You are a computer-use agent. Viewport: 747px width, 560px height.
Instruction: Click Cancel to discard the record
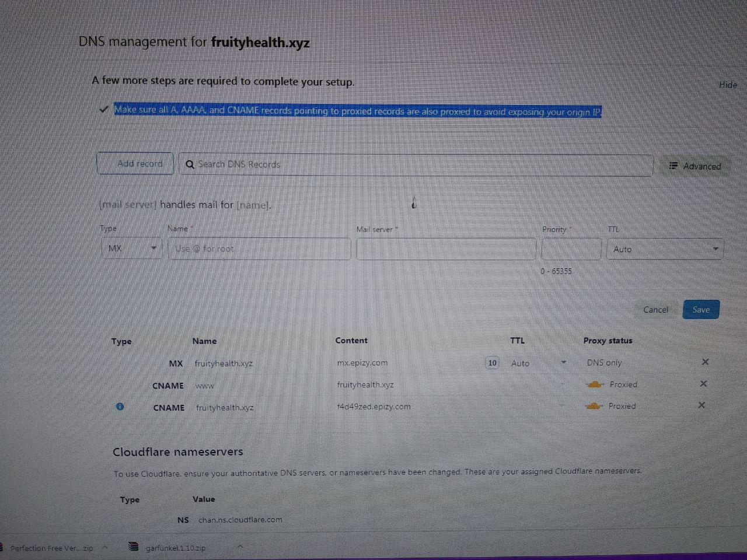point(655,310)
